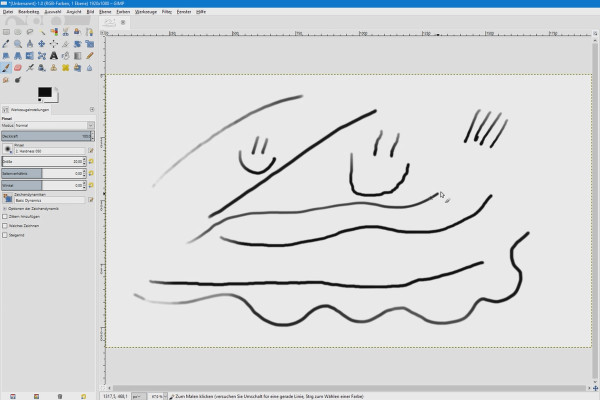Screen dimensions: 600x400
Task: Enable the Zittern hinzufügen checkbox
Action: [x=5, y=217]
